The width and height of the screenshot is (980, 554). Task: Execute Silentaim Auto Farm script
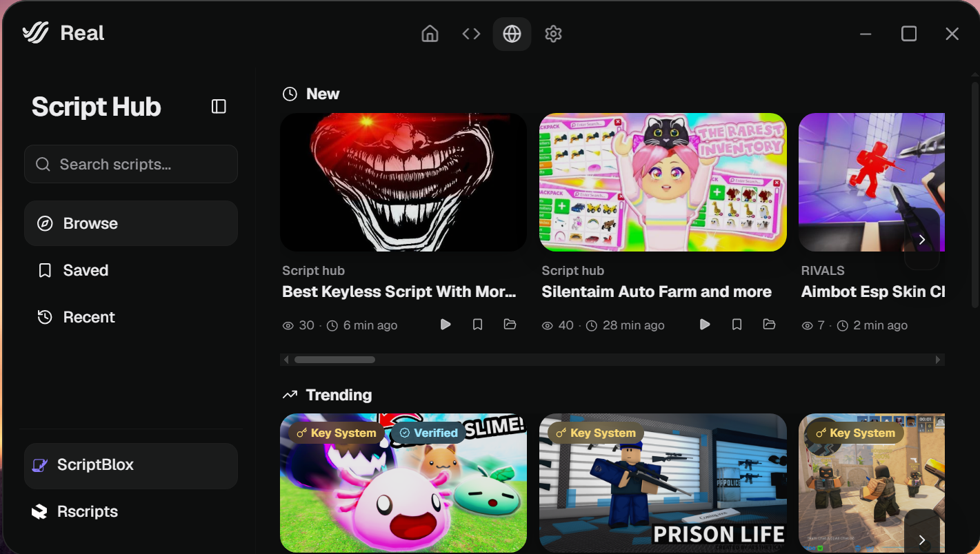(x=705, y=325)
